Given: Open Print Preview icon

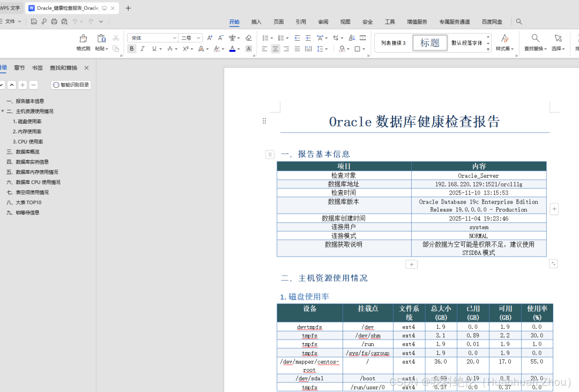Looking at the screenshot, I should click(65, 22).
